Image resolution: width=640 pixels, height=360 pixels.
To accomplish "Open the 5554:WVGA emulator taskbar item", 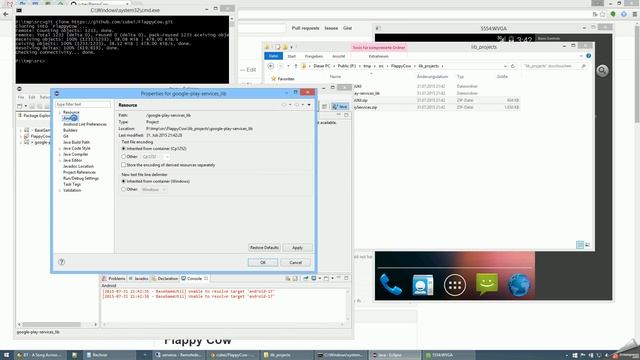I will coord(448,355).
